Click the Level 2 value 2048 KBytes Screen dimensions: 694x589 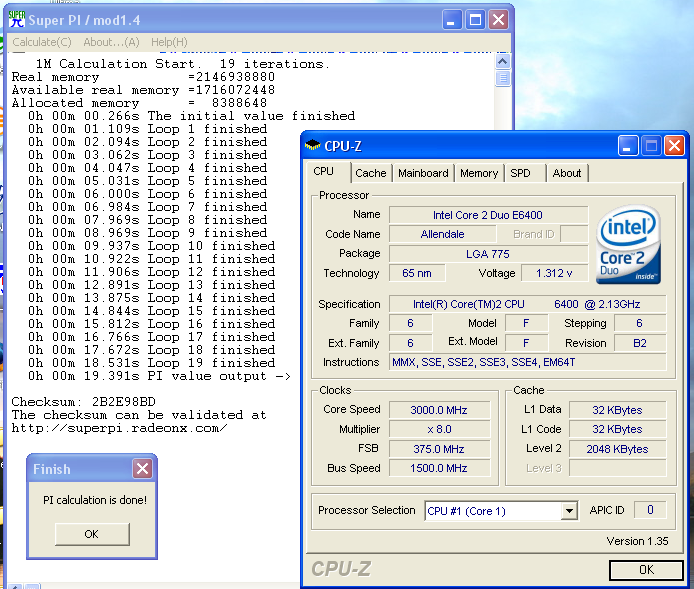click(x=617, y=449)
